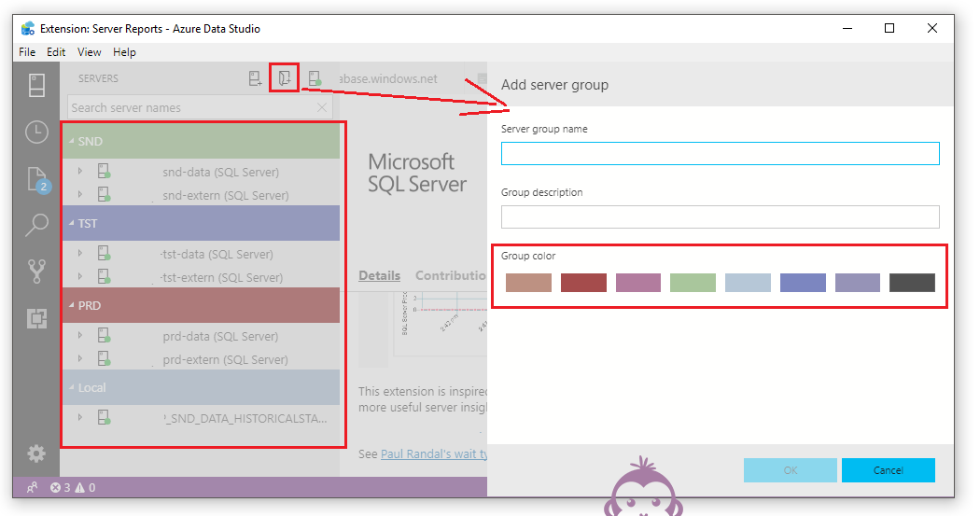Open Source Control branch icon
The width and height of the screenshot is (980, 516).
click(36, 272)
